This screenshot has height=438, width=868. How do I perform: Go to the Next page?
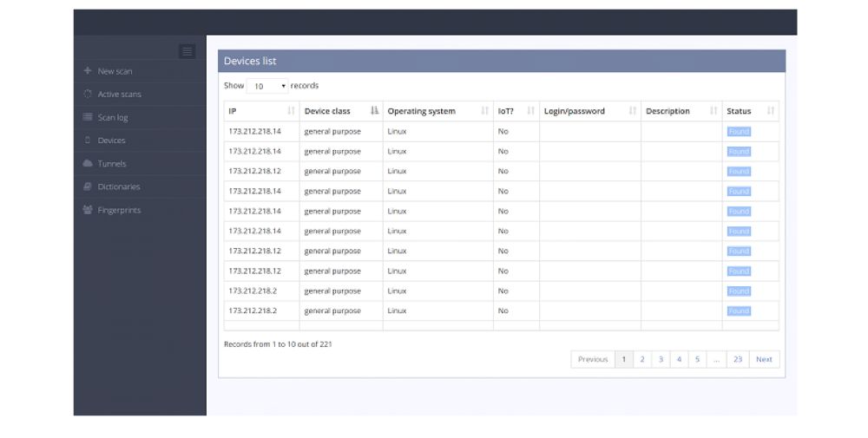pyautogui.click(x=764, y=359)
